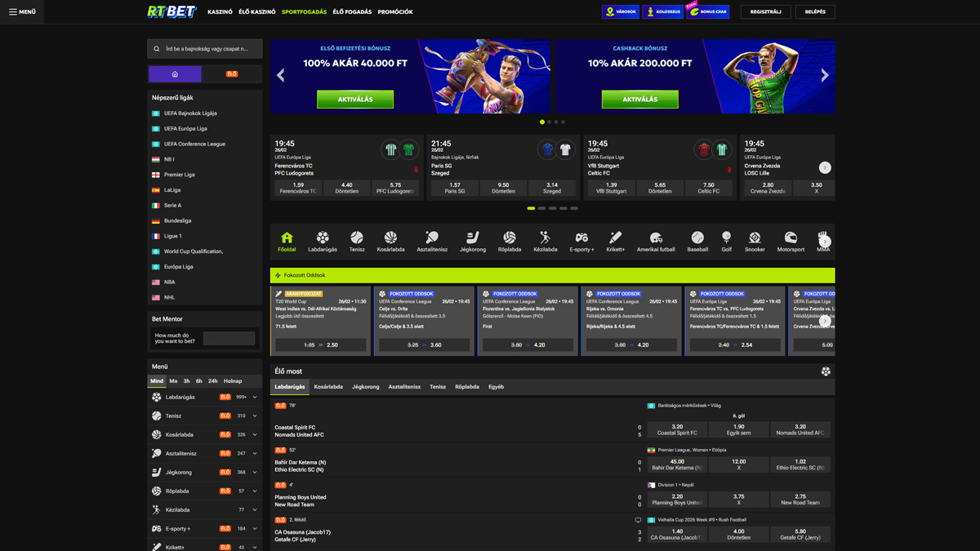The height and width of the screenshot is (551, 980).
Task: Expand Jégkorong in sidebar menu
Action: [x=255, y=473]
